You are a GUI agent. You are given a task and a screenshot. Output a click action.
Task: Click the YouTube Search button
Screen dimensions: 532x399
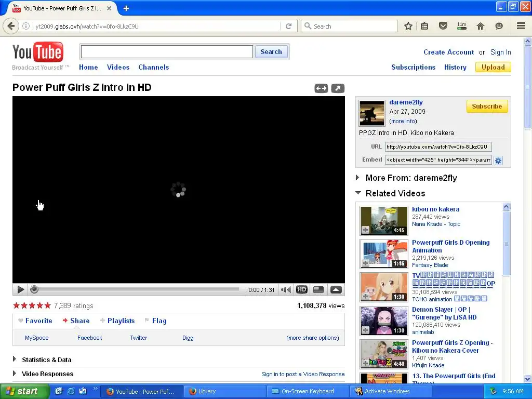point(271,52)
